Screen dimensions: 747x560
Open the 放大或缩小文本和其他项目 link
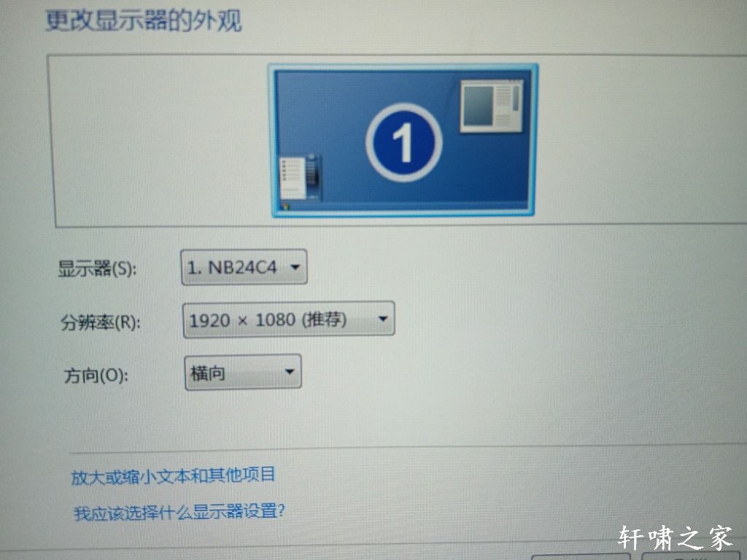[x=173, y=475]
